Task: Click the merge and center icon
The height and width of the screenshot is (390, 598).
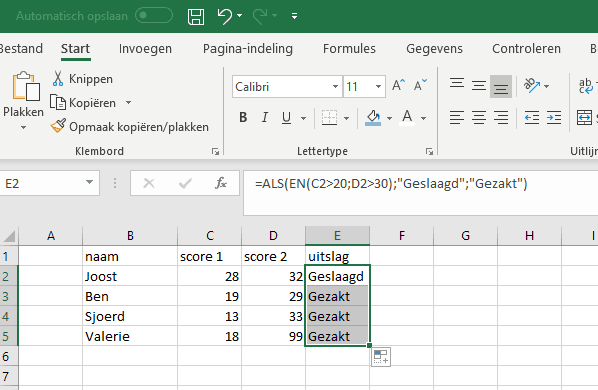Action: pos(584,117)
